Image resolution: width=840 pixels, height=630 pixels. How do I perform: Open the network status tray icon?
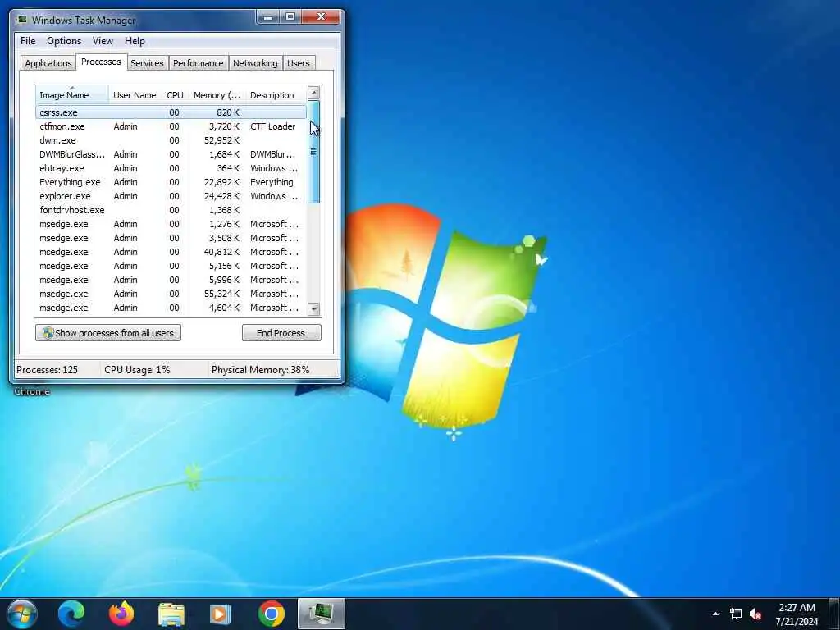point(736,614)
